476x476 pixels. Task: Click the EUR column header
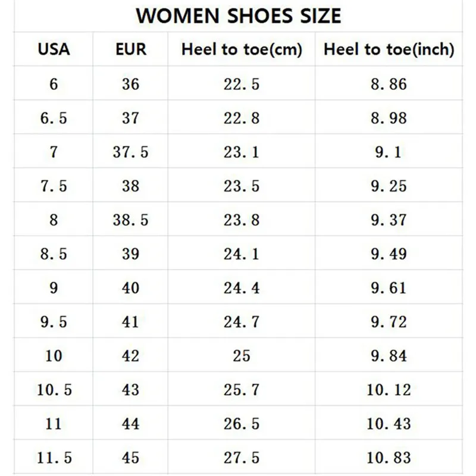(x=130, y=49)
